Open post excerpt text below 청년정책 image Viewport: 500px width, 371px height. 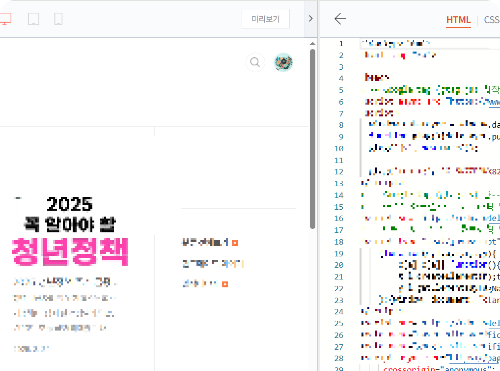coord(64,305)
